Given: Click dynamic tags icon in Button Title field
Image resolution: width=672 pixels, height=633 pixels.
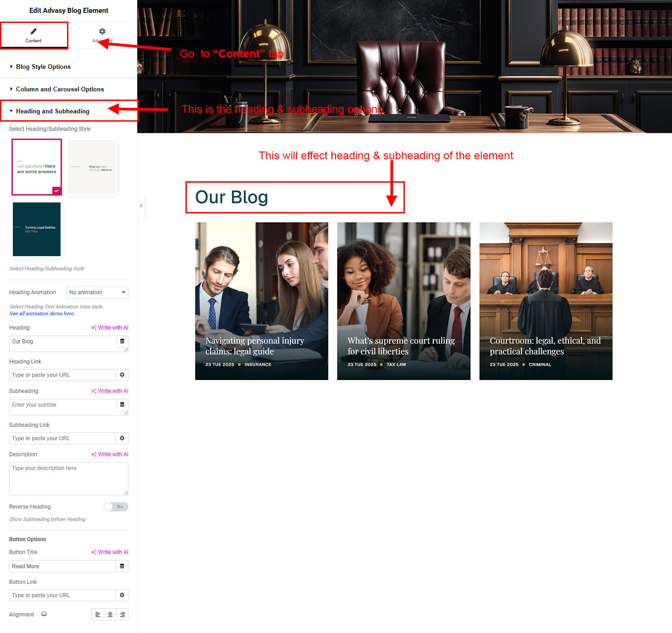Looking at the screenshot, I should (122, 566).
